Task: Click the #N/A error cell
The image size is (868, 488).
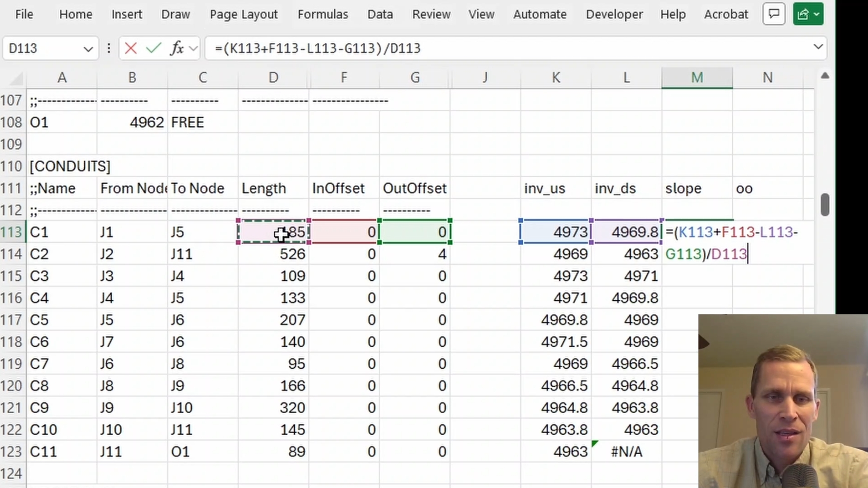Action: click(627, 452)
